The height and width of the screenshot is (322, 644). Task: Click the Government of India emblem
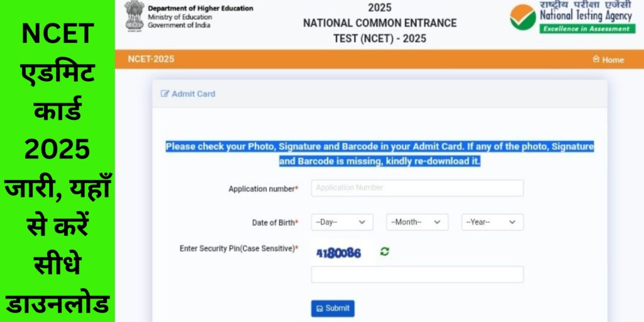[133, 16]
